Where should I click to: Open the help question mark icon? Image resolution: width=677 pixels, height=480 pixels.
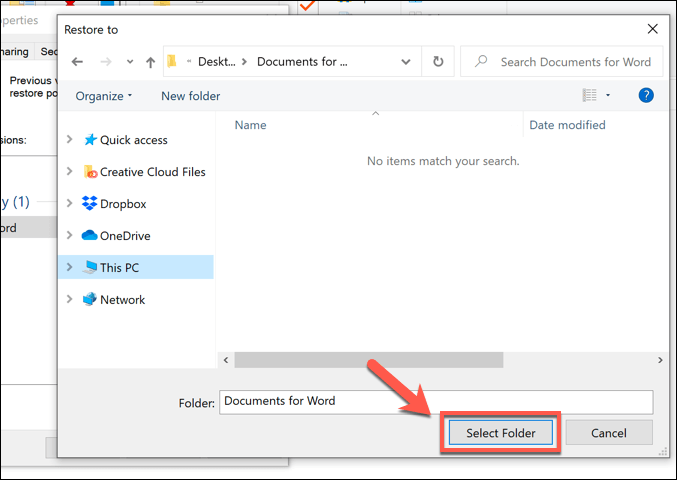click(x=646, y=95)
